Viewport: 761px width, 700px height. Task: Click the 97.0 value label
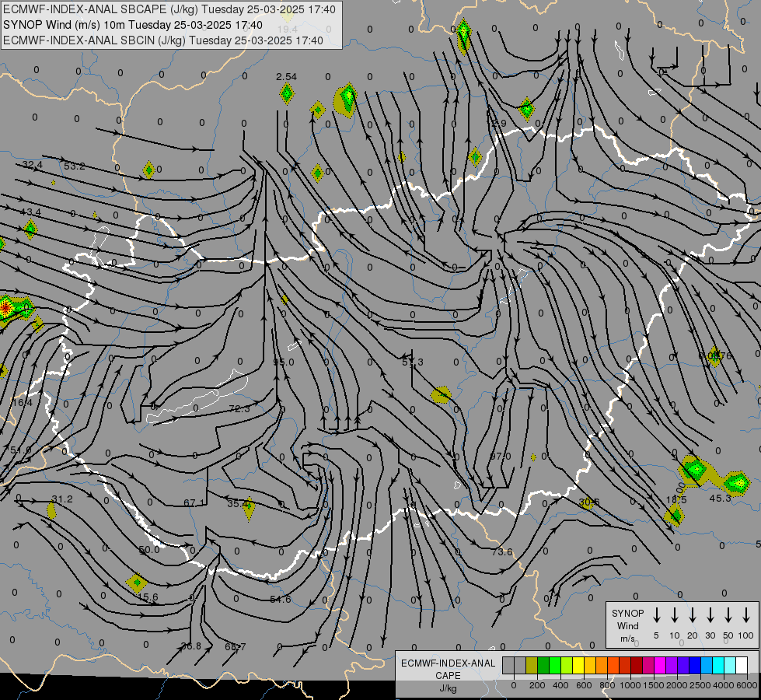point(501,456)
